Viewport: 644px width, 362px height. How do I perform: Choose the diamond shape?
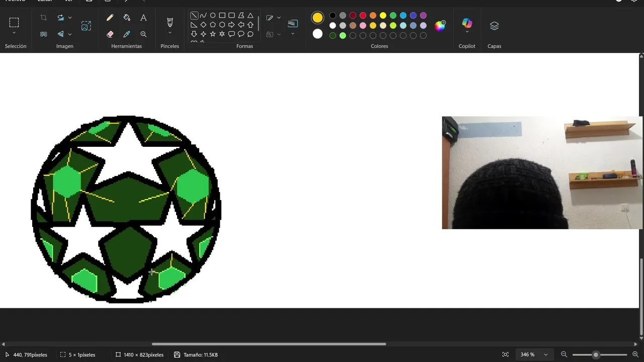point(203,25)
